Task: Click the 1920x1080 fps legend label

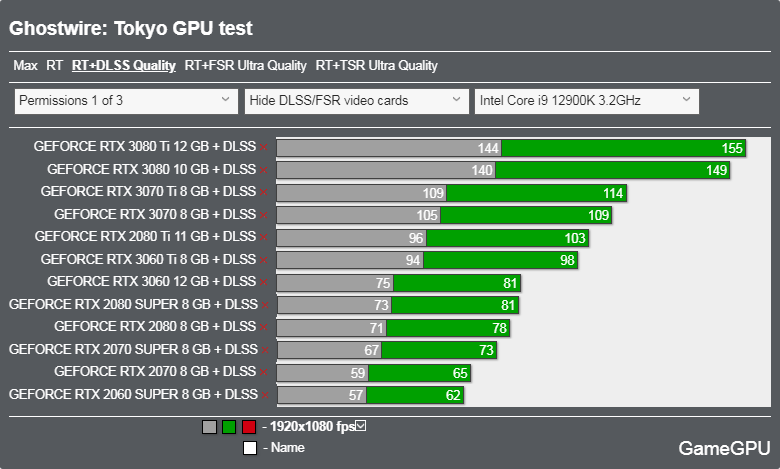Action: click(312, 427)
